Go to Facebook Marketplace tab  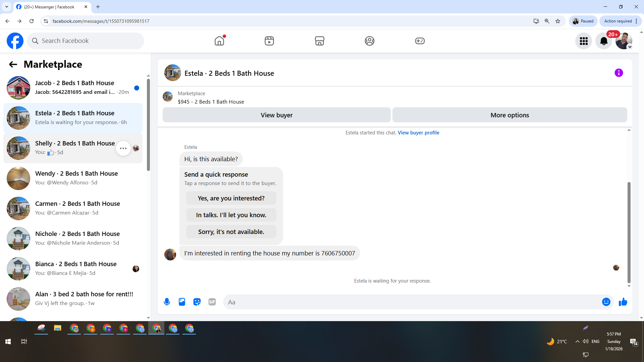click(319, 41)
